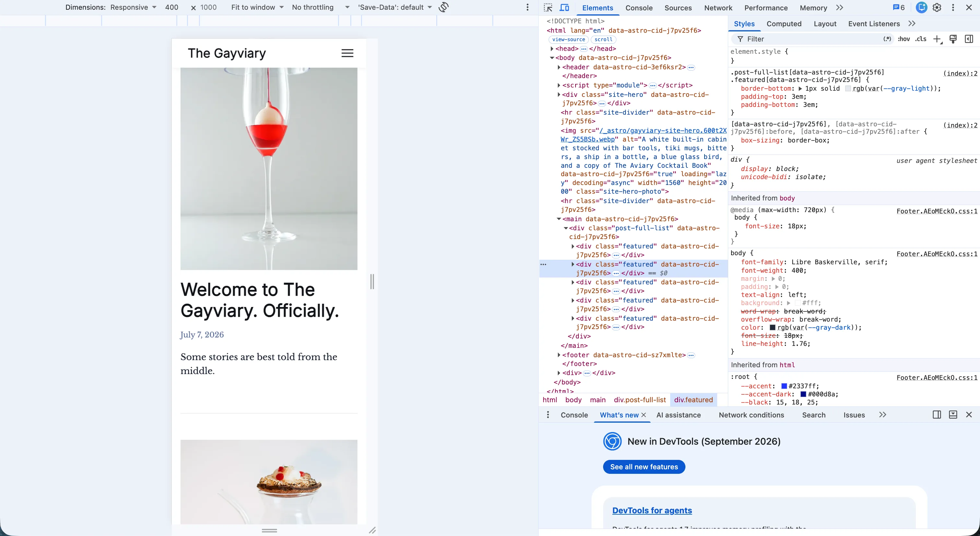Open the Fit to window zoom dropdown

pyautogui.click(x=257, y=7)
